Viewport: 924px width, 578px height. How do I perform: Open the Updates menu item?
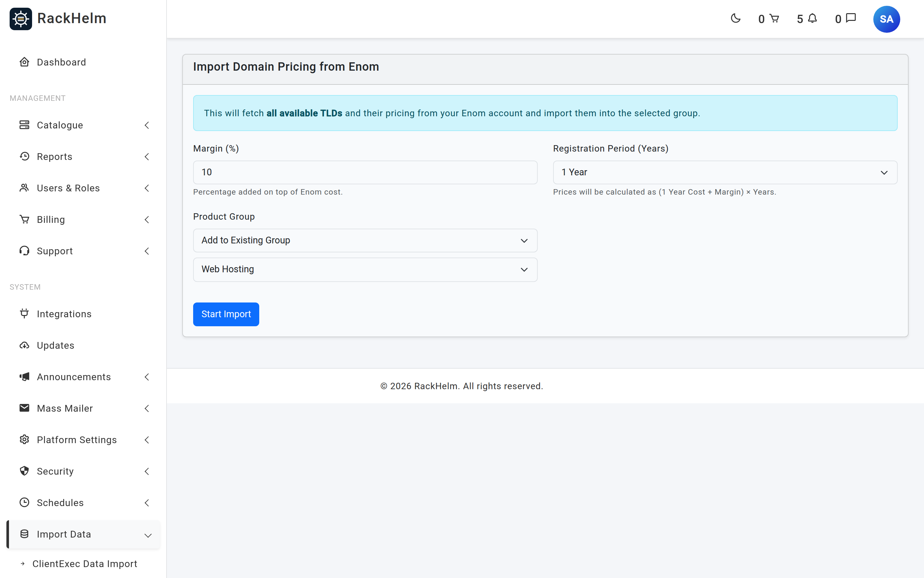click(83, 346)
